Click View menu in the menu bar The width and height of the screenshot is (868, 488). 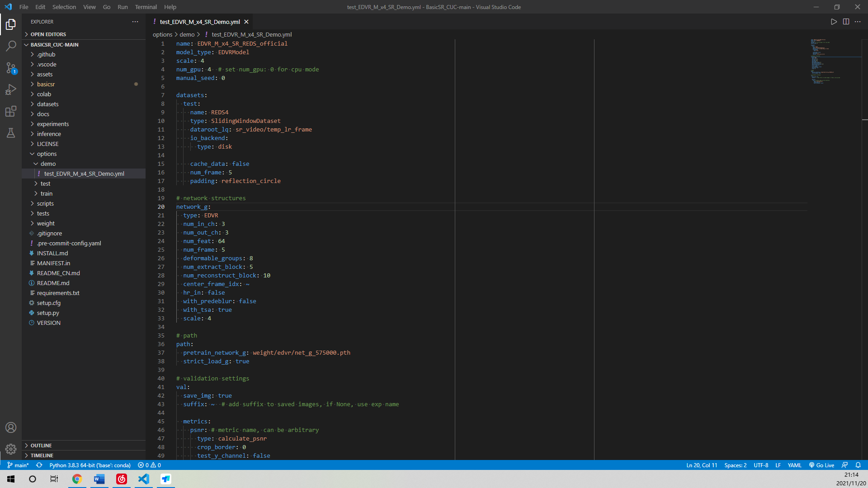(90, 7)
